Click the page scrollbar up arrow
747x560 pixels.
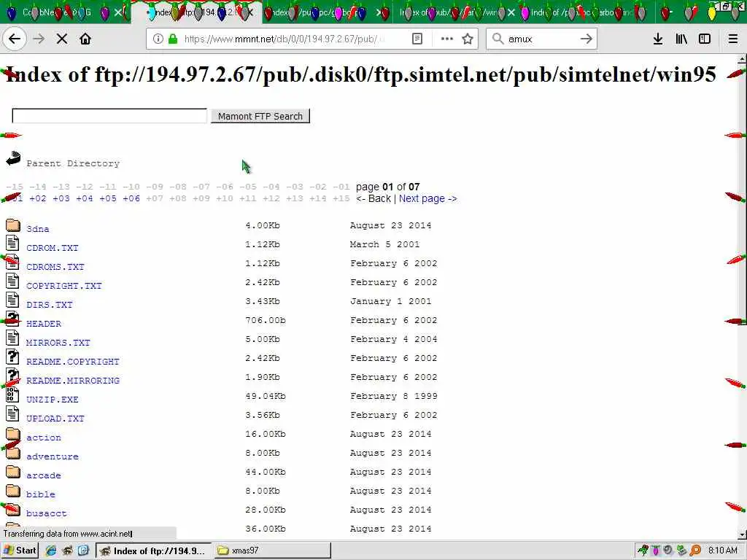[x=742, y=60]
